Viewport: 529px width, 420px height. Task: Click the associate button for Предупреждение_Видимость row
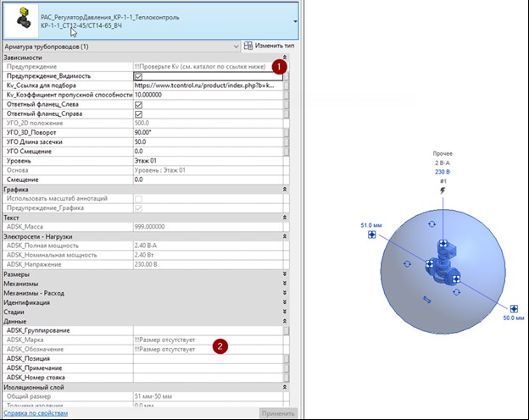click(x=286, y=76)
